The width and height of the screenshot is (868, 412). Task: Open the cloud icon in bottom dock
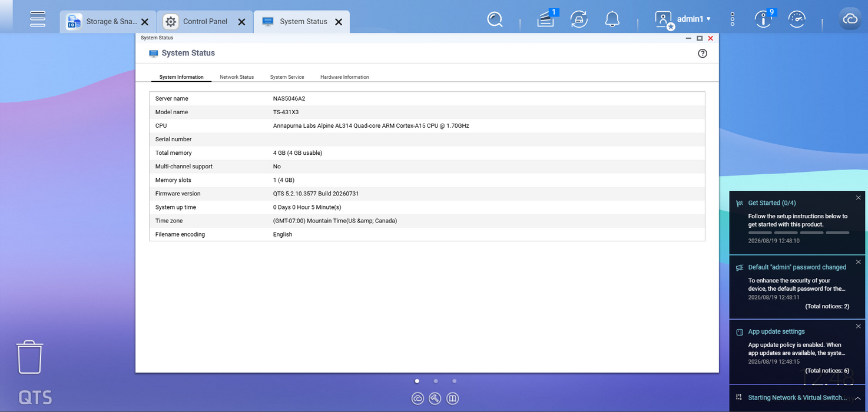418,398
